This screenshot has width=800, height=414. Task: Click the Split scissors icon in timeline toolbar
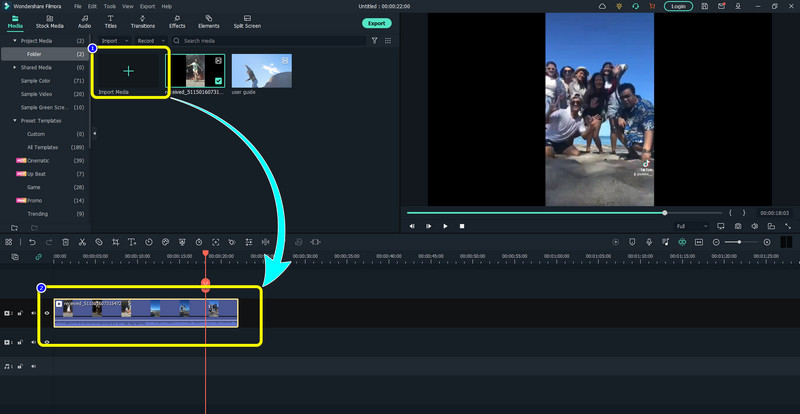click(x=82, y=242)
